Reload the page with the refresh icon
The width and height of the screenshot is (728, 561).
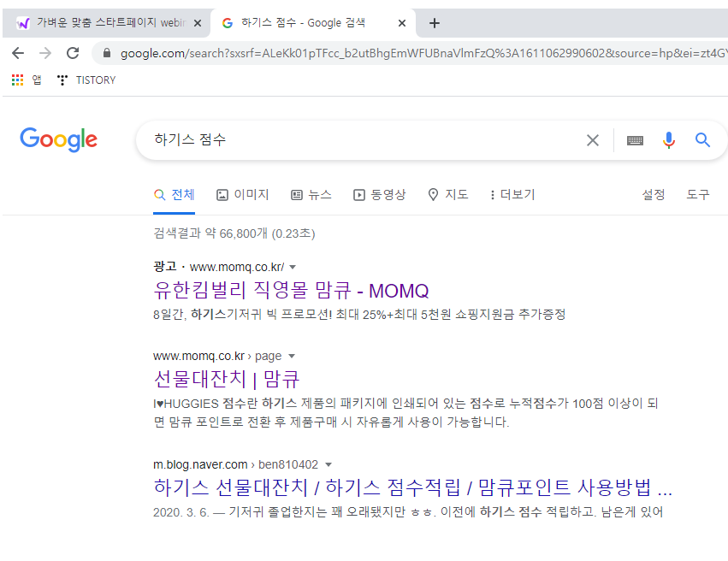(x=73, y=53)
